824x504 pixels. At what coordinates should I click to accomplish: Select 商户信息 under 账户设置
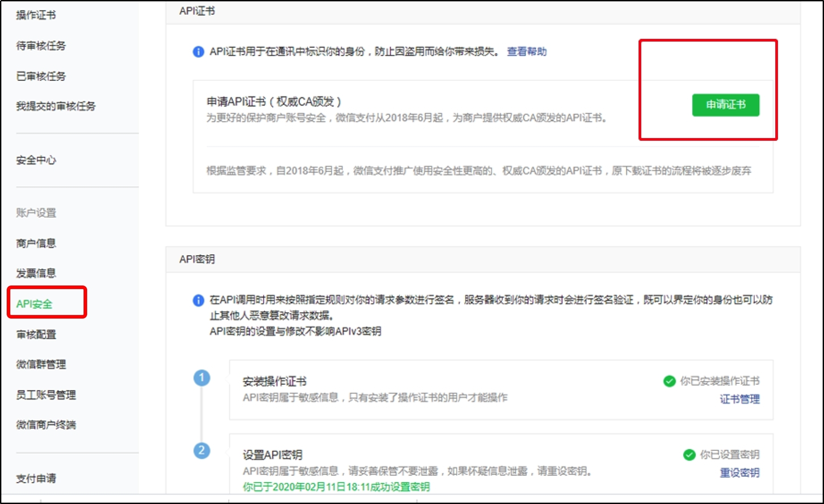[36, 243]
